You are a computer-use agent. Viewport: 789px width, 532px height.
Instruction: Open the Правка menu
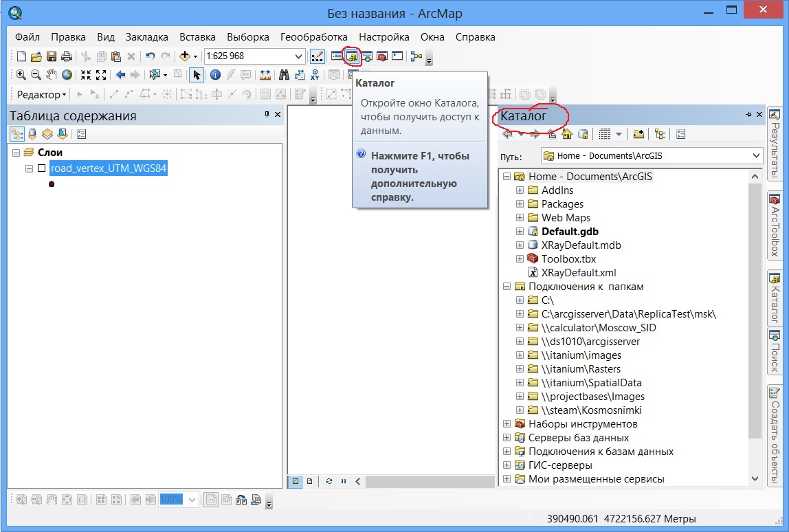(x=68, y=37)
